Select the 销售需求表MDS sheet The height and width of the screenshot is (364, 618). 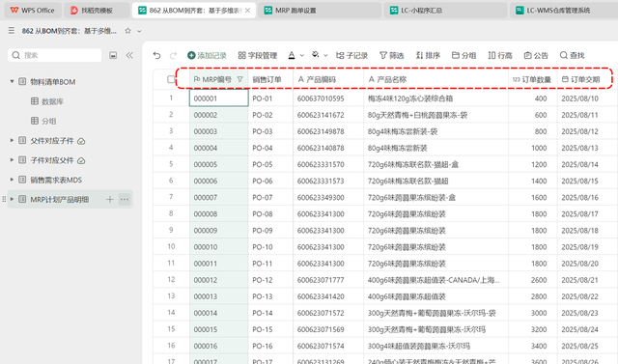[56, 180]
